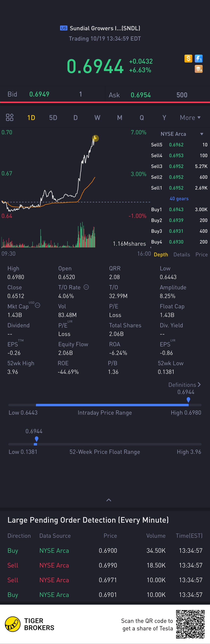The image size is (210, 644).
Task: Tap the Ask price 0.6954
Action: pos(141,95)
